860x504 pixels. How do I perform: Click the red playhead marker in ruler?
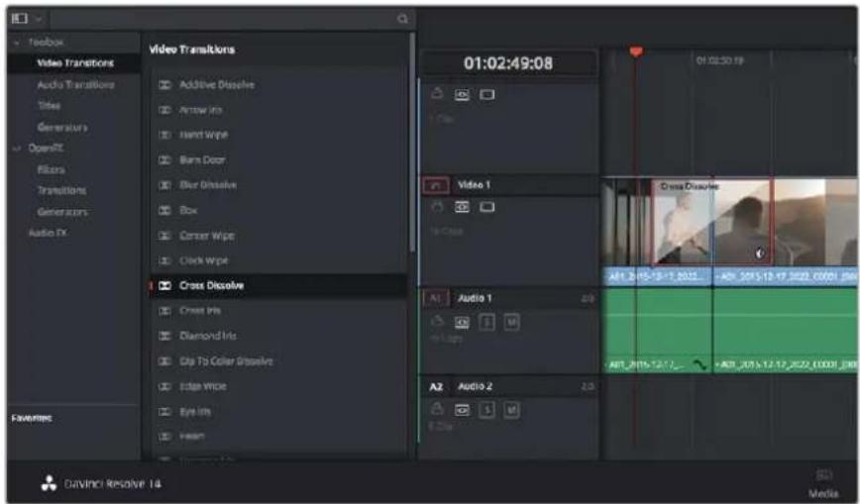click(636, 52)
